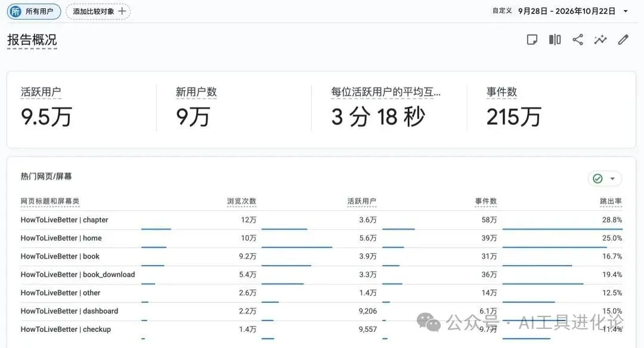Click the 网页标题和屏幕类 column header

click(49, 201)
